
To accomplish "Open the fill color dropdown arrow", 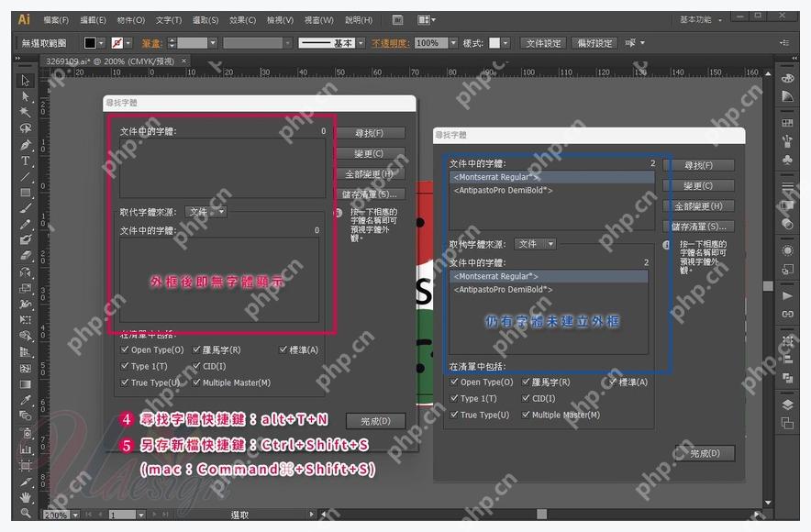I will click(101, 43).
